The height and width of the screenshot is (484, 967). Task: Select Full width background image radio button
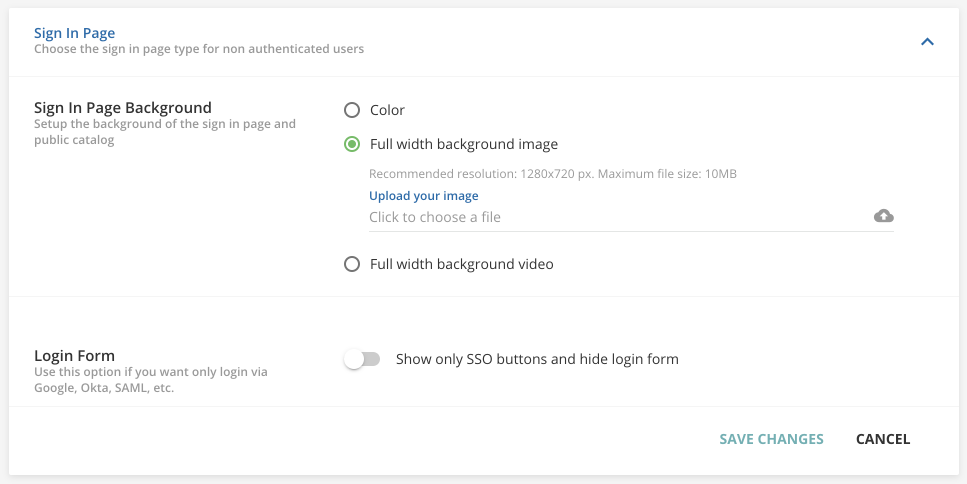352,144
